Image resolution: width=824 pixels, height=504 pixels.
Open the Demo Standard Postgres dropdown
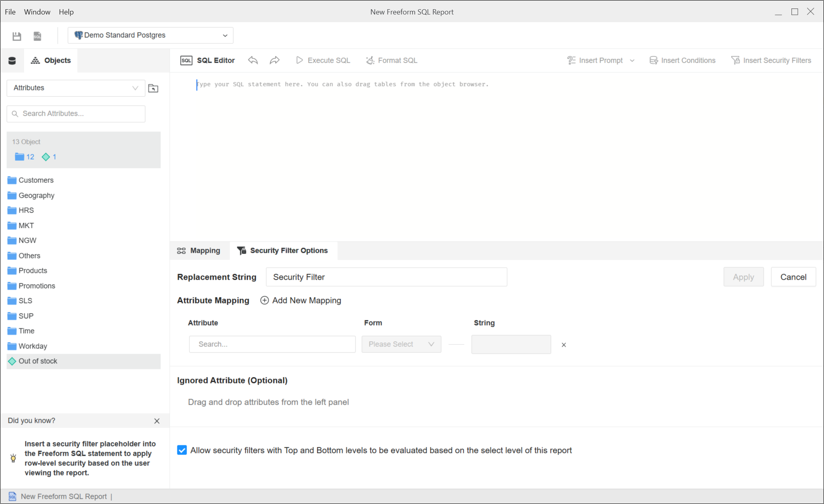150,35
